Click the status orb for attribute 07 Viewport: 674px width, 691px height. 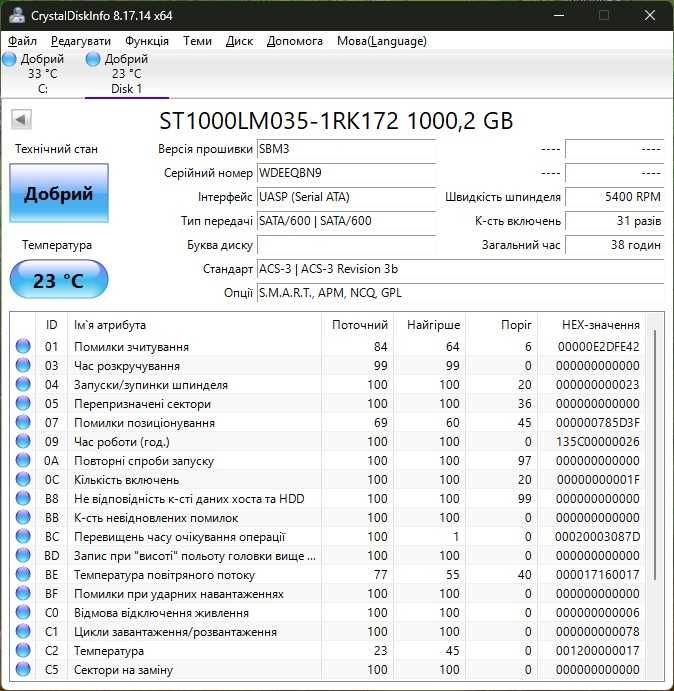coord(23,422)
